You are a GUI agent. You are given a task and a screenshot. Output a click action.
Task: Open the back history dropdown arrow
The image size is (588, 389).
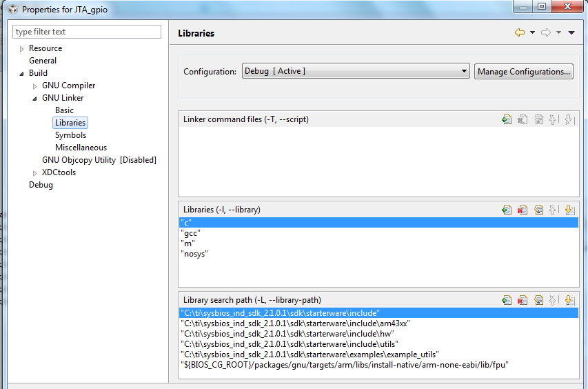point(532,32)
